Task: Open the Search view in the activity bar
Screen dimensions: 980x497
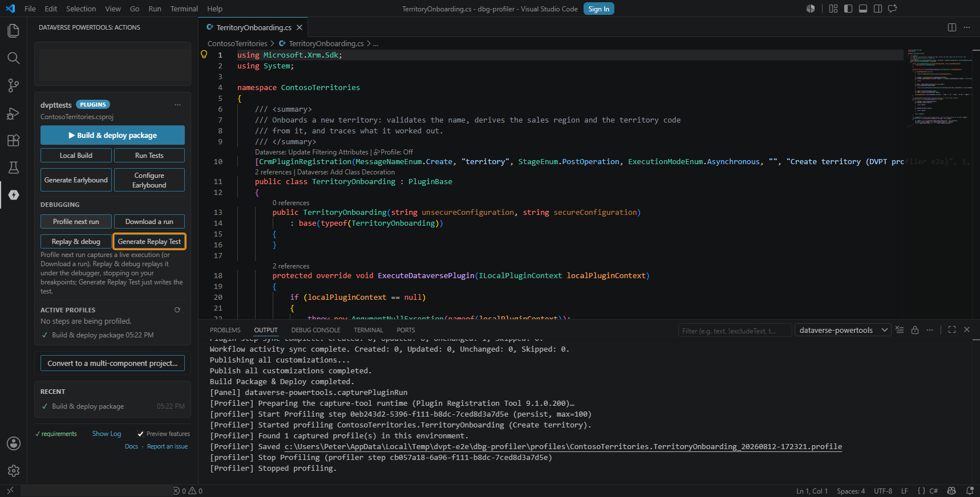Action: click(x=13, y=58)
